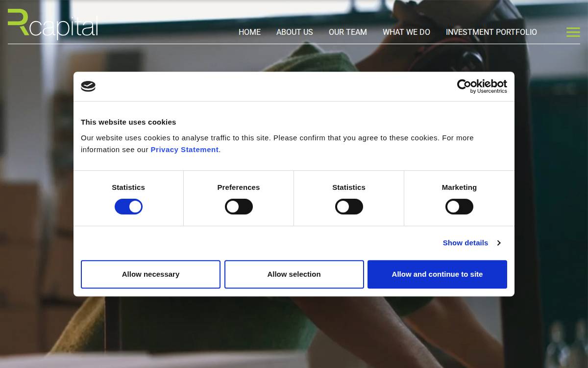Click Allow necessary button
The height and width of the screenshot is (368, 588).
tap(150, 274)
